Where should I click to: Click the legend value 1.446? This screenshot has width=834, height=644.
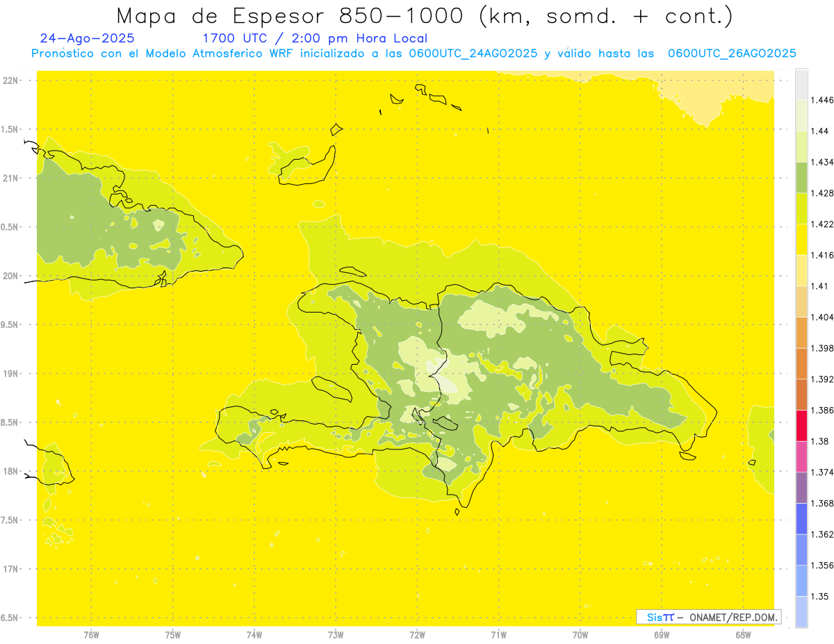point(822,100)
